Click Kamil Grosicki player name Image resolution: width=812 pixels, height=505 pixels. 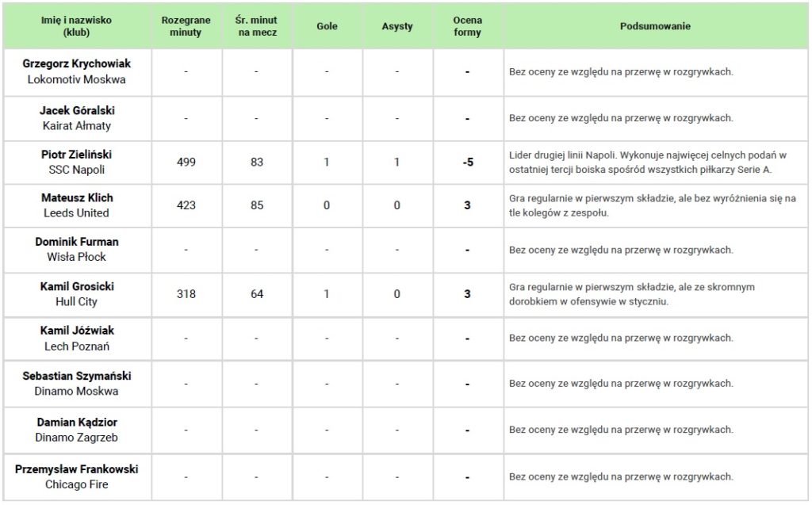(77, 286)
